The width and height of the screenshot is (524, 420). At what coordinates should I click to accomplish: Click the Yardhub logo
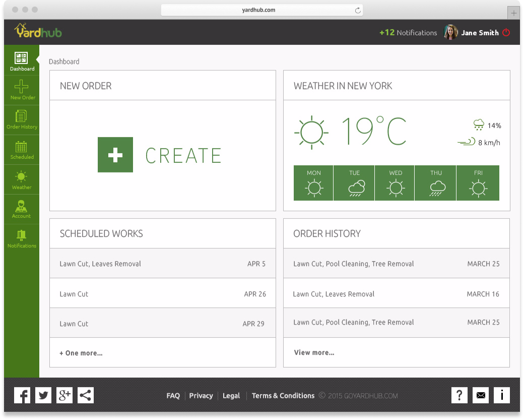pos(38,31)
